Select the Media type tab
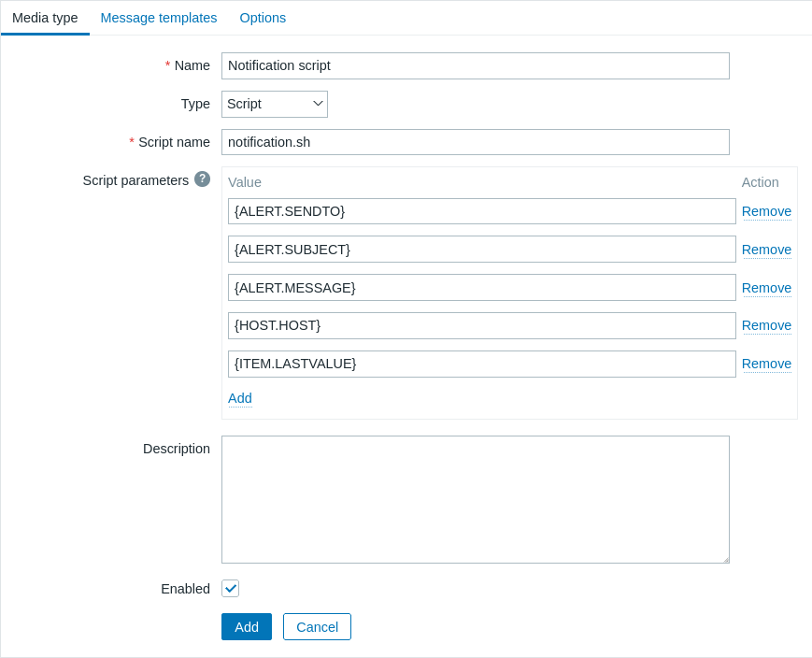812x658 pixels. [45, 18]
